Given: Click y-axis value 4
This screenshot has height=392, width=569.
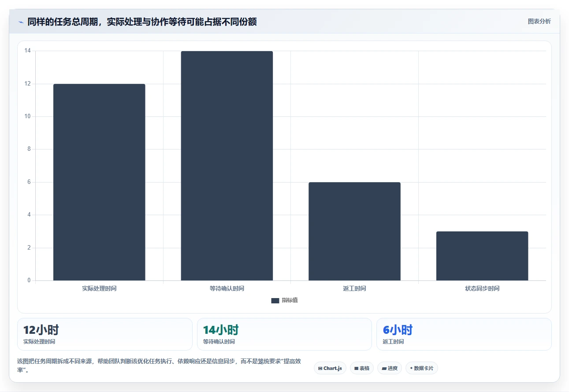Looking at the screenshot, I should click(29, 215).
